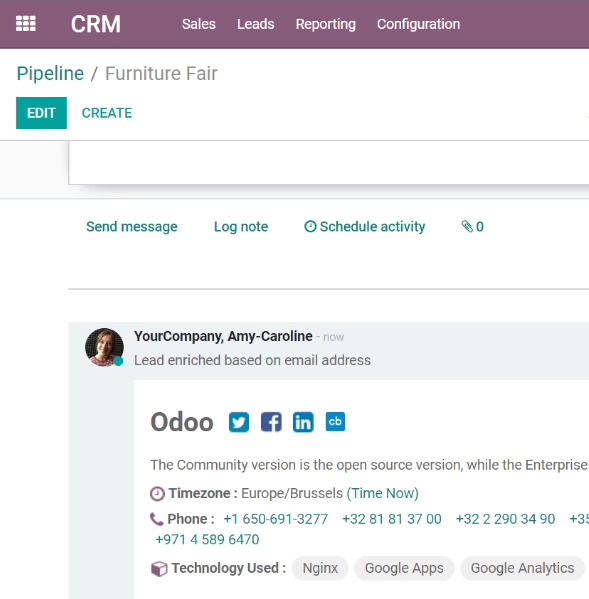Click Schedule activity button

[x=365, y=227]
